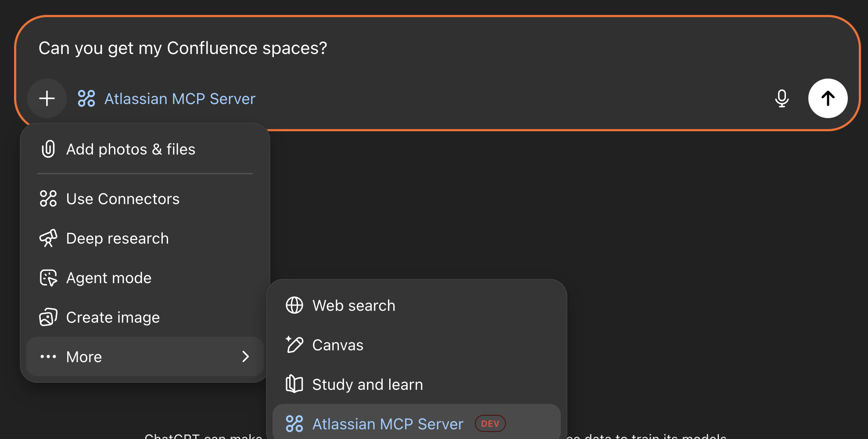Click the Web search globe icon
868x439 pixels.
coord(294,306)
